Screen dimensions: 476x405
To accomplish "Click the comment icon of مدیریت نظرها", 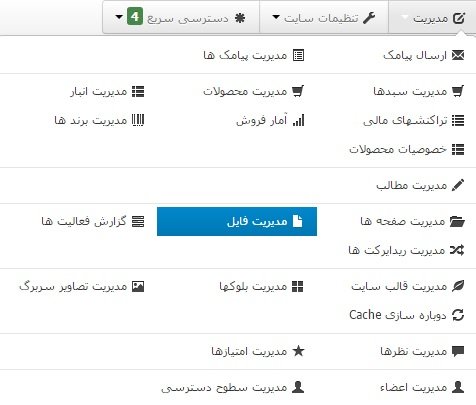I will (x=458, y=351).
